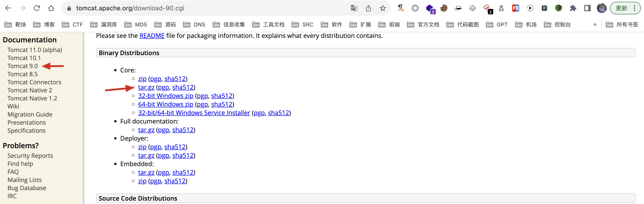Open the Extensions puzzle menu
644x204 pixels.
[x=573, y=8]
